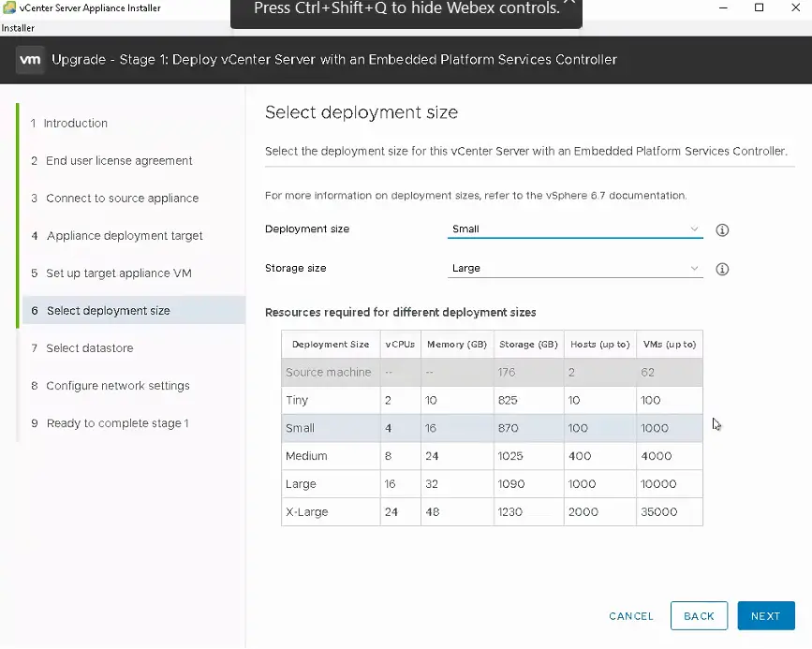Click the X-Large row label
The width and height of the screenshot is (812, 649).
307,512
